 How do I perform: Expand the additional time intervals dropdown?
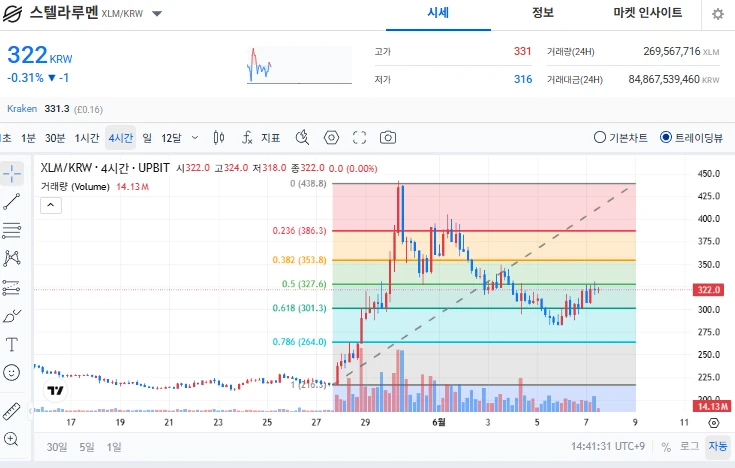[x=195, y=138]
